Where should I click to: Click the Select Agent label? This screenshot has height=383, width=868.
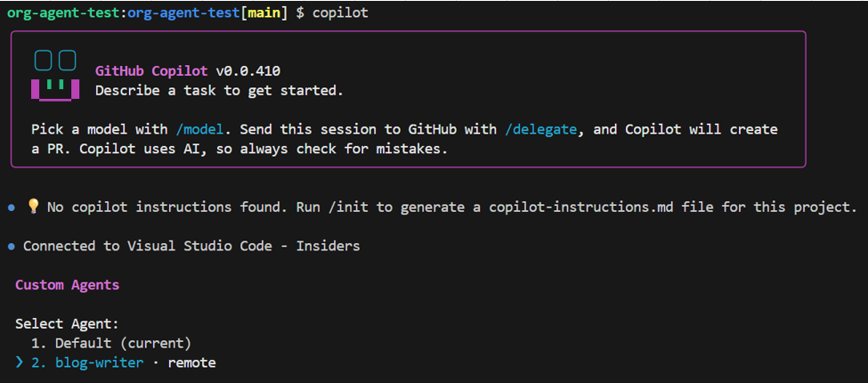tap(67, 324)
